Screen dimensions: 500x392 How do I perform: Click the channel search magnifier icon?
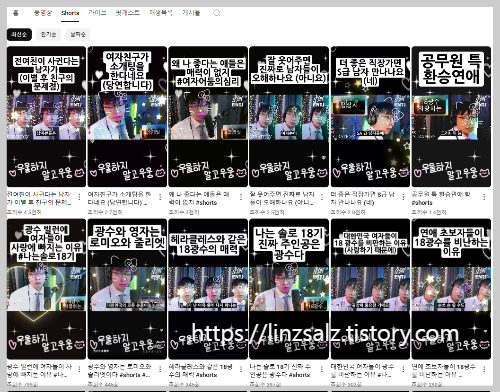[x=217, y=13]
